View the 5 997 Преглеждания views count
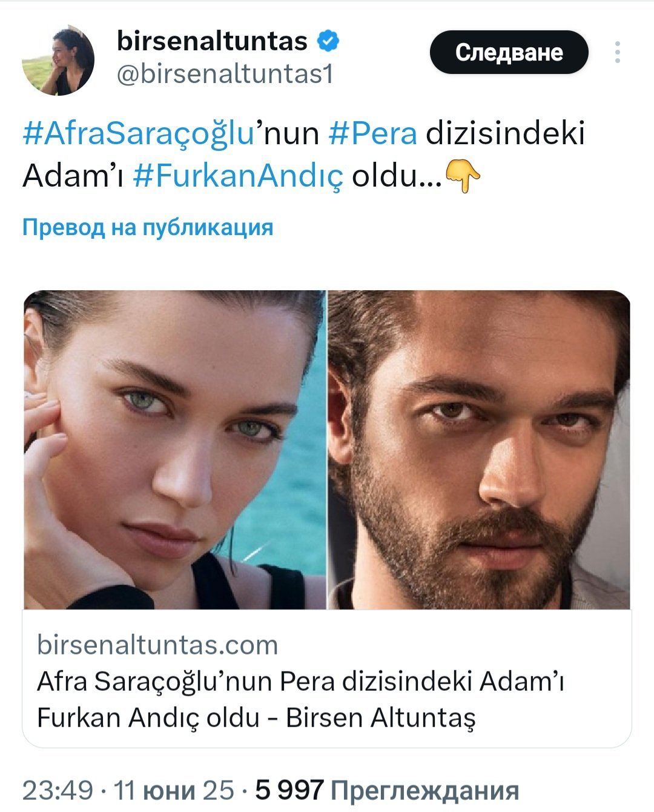This screenshot has height=812, width=654. [387, 791]
